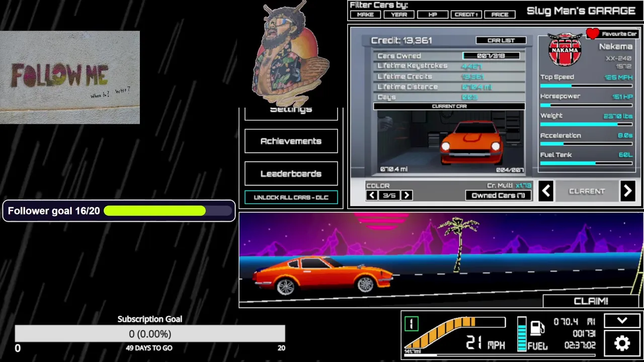Image resolution: width=644 pixels, height=362 pixels.
Task: Click the 49 DAYS TO GO text
Action: [x=149, y=348]
